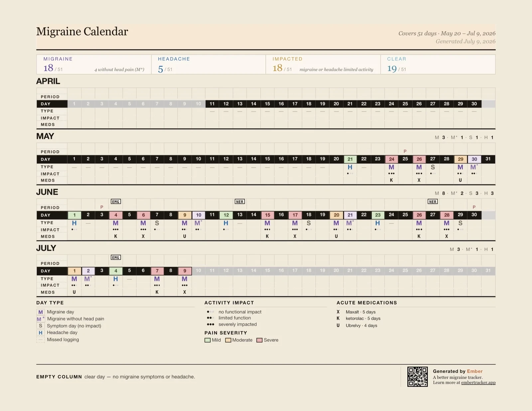The width and height of the screenshot is (532, 411).
Task: Click the IMPACTED 18/51 summary card
Action: point(323,64)
